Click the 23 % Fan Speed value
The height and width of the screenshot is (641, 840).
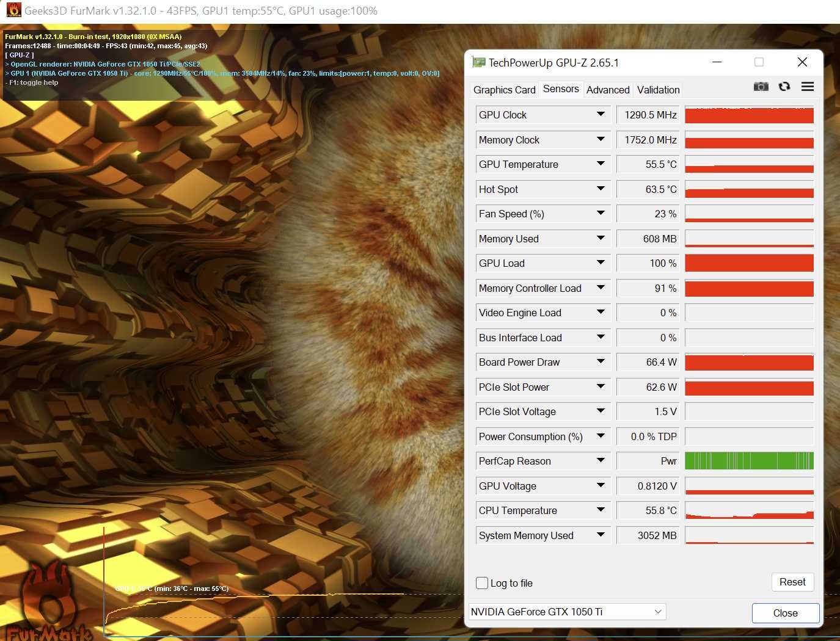click(x=648, y=214)
